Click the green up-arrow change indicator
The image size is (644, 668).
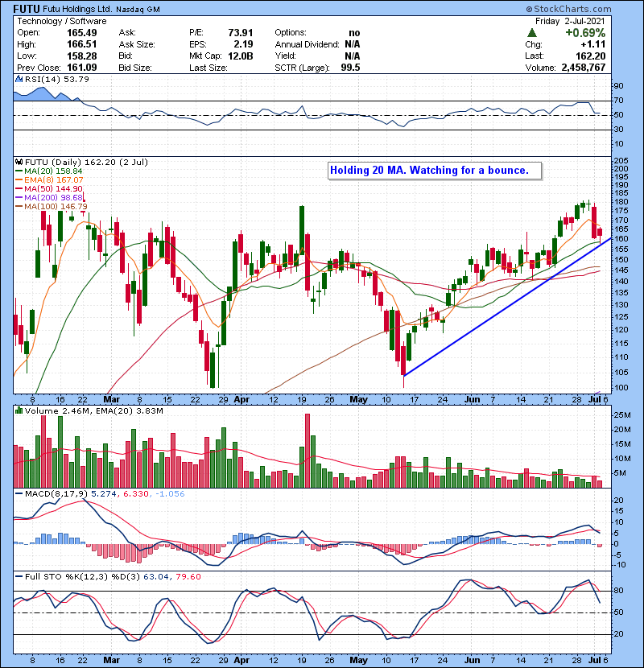pyautogui.click(x=531, y=32)
